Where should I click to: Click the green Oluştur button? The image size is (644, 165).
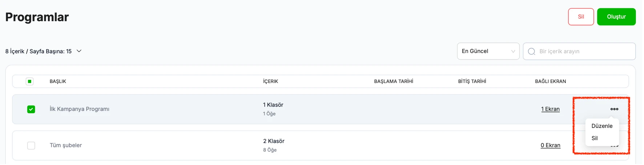[616, 17]
